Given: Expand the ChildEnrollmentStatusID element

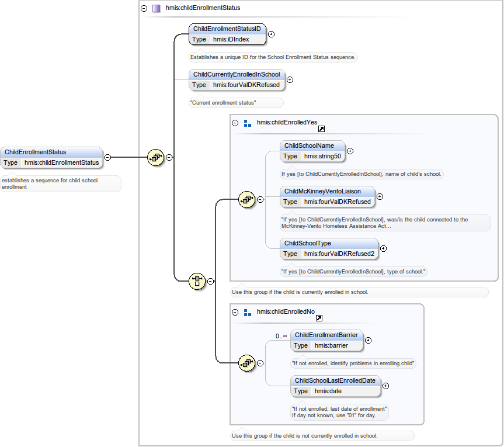Looking at the screenshot, I should [271, 34].
